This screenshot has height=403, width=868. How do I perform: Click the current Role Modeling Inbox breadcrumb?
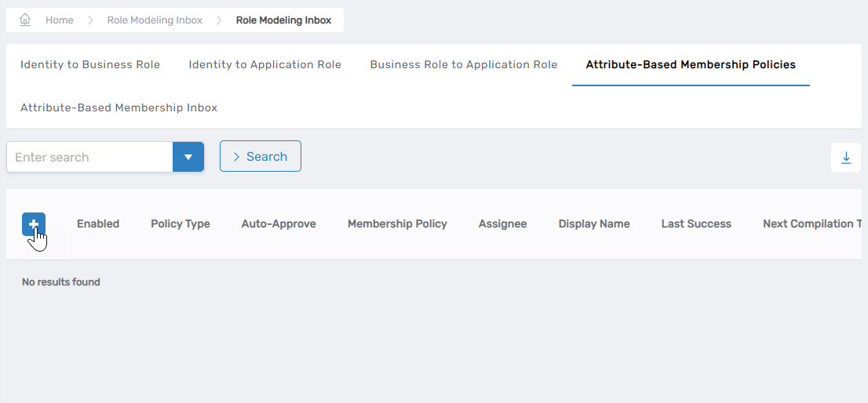pyautogui.click(x=283, y=20)
